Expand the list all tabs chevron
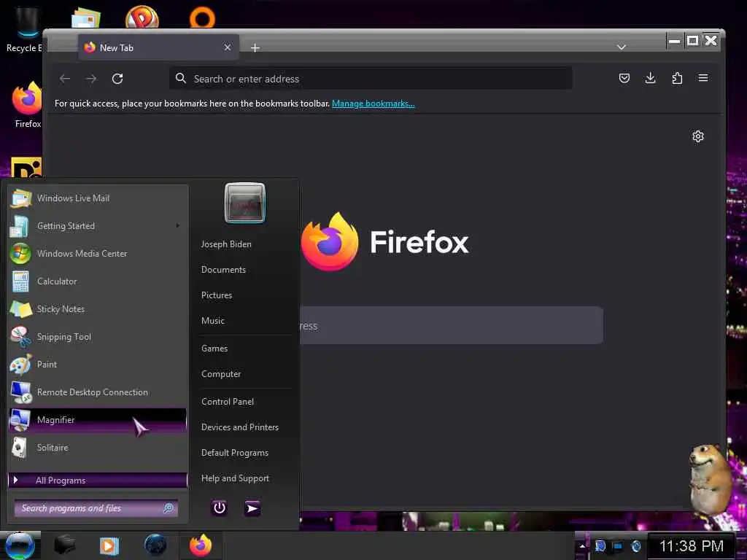747x560 pixels. 622,47
